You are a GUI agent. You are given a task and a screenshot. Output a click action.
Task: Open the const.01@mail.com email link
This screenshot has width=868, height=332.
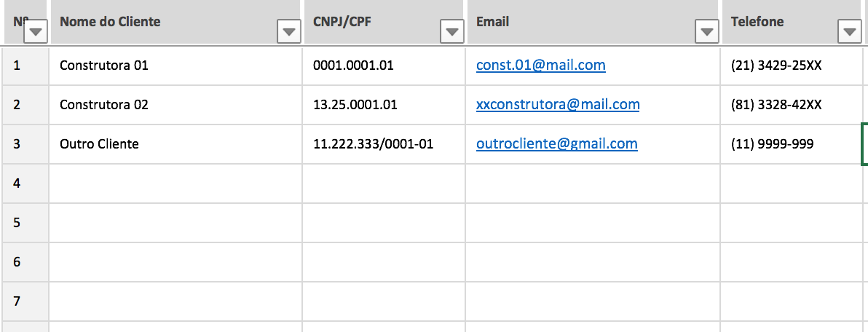click(x=540, y=66)
